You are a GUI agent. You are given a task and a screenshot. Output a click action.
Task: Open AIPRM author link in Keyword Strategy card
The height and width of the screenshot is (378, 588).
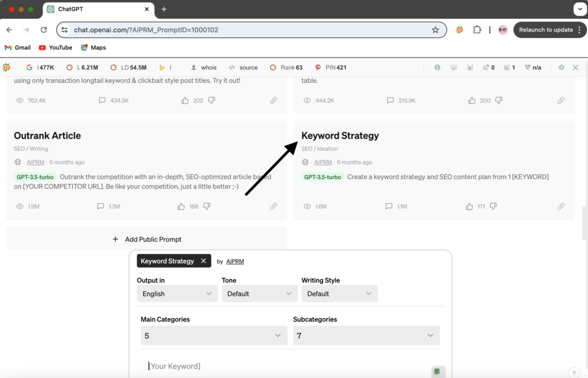point(323,163)
